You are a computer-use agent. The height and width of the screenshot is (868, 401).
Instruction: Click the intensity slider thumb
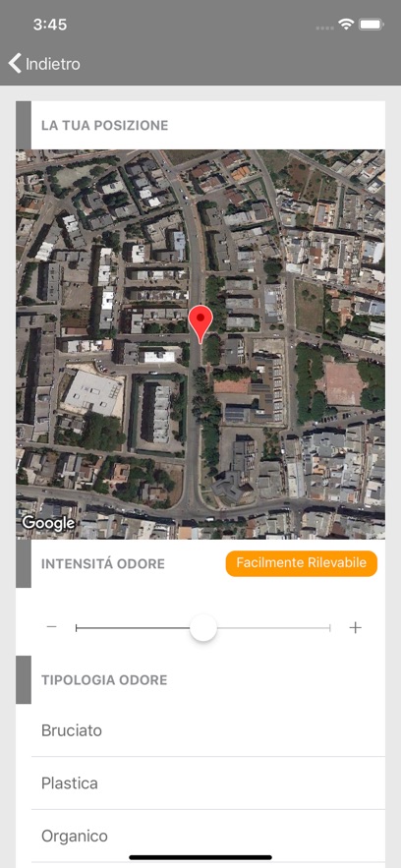coord(203,628)
